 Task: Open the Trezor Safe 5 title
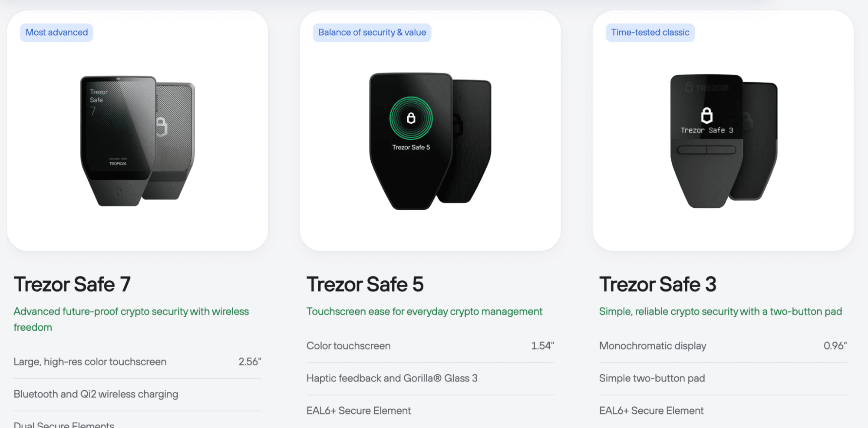pyautogui.click(x=365, y=285)
